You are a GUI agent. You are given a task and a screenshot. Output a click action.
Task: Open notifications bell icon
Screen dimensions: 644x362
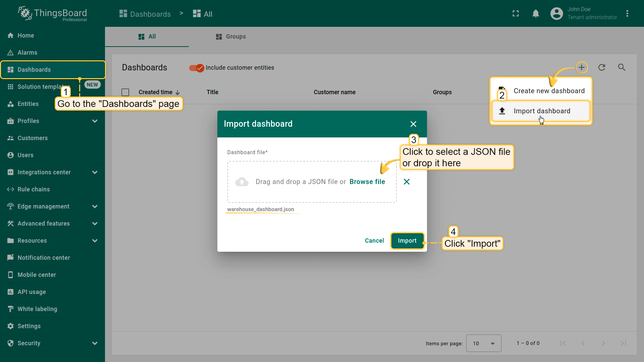coord(536,13)
